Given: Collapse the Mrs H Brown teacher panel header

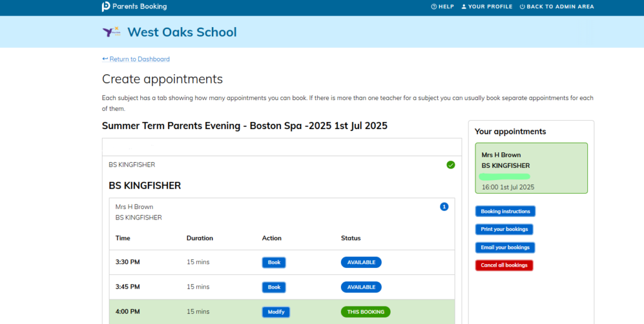Looking at the screenshot, I should point(282,212).
